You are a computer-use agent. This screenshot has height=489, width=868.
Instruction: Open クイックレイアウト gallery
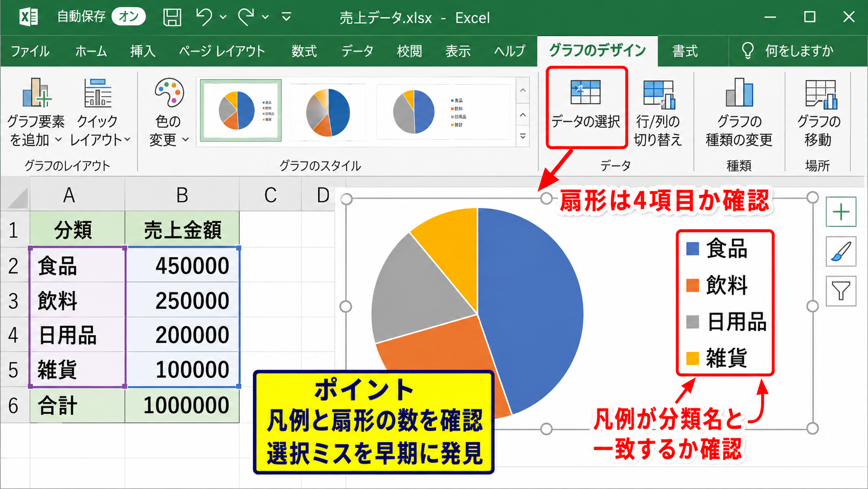100,112
